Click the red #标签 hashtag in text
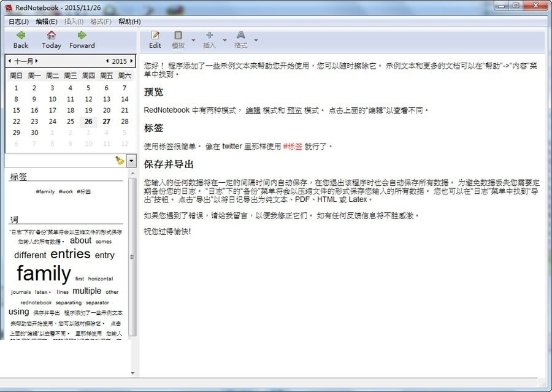The image size is (552, 392). coord(293,147)
